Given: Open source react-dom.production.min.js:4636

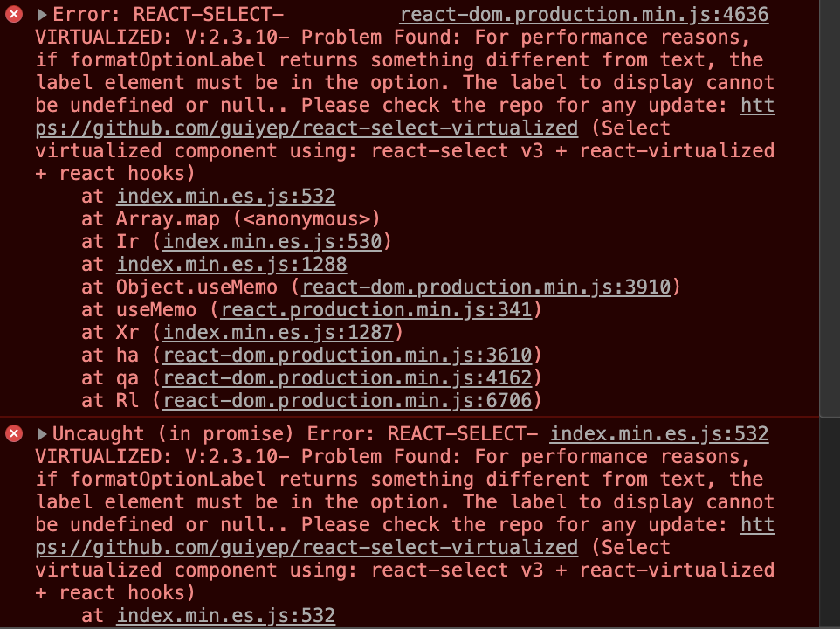Looking at the screenshot, I should [583, 14].
